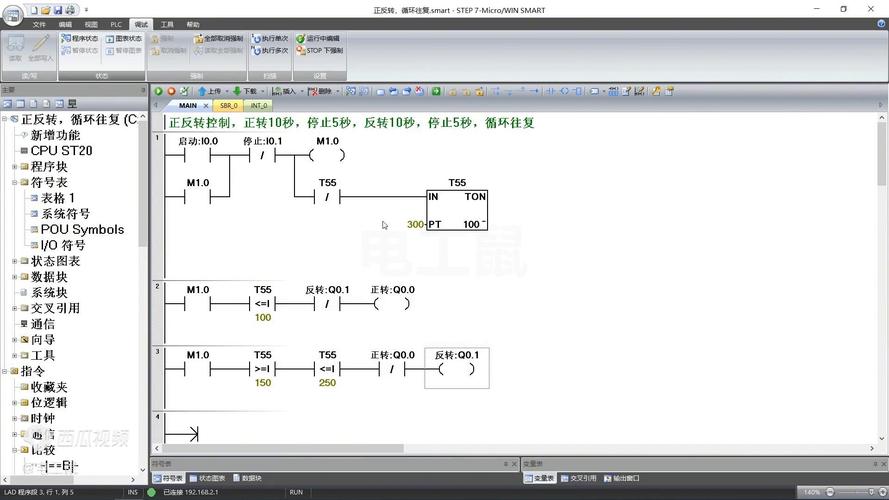Expand the 程序块 tree node

point(14,167)
